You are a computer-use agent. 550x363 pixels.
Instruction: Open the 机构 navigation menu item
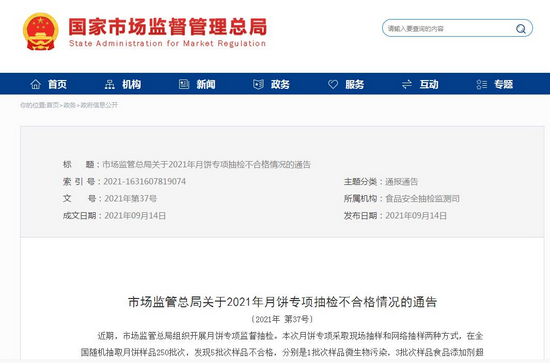pyautogui.click(x=132, y=84)
